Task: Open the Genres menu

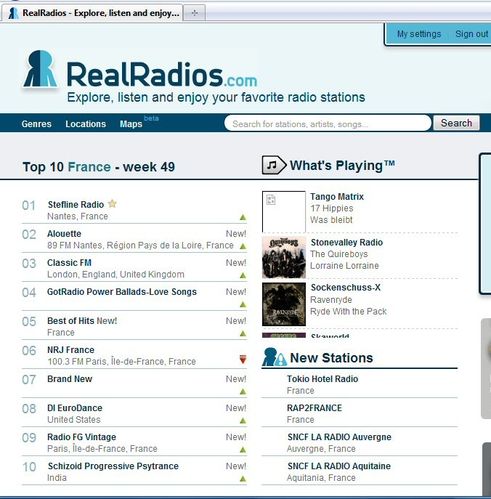Action: pos(36,124)
